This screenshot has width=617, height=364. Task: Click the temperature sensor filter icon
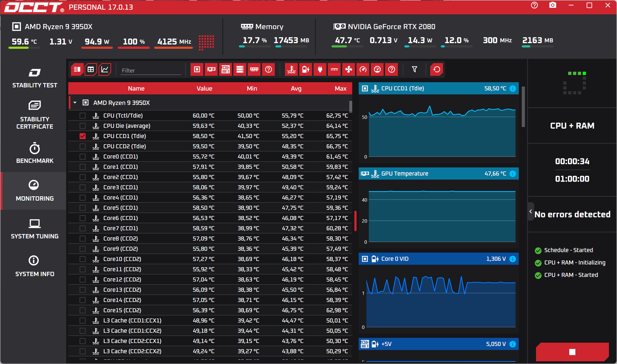point(291,70)
